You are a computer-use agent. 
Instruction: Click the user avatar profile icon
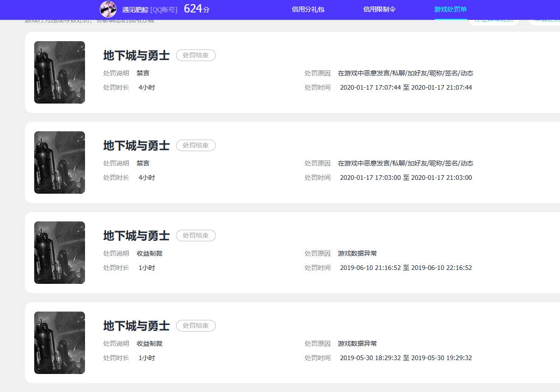[x=108, y=9]
